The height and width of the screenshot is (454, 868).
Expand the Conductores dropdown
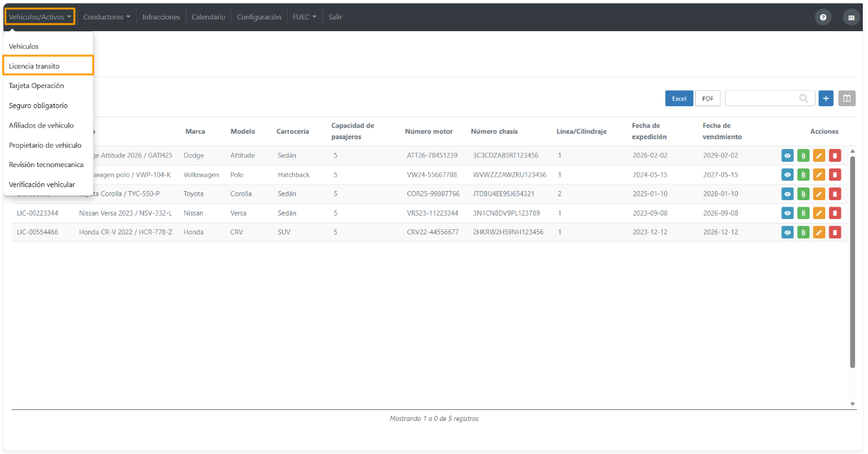(x=107, y=17)
